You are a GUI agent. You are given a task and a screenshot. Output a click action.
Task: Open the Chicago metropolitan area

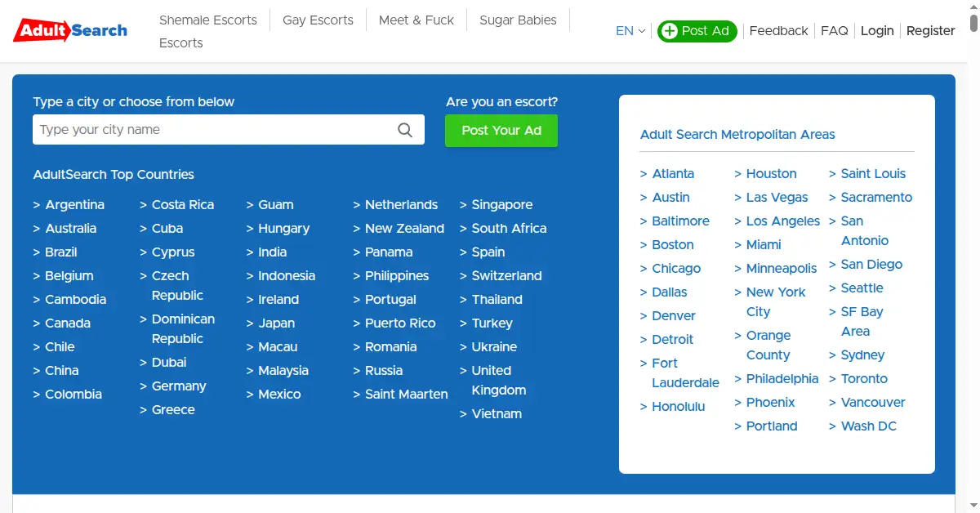pos(676,269)
